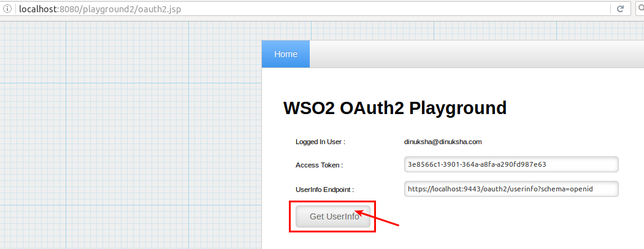Viewport: 644px width, 249px height.
Task: Reload the page with the refresh icon
Action: click(621, 9)
